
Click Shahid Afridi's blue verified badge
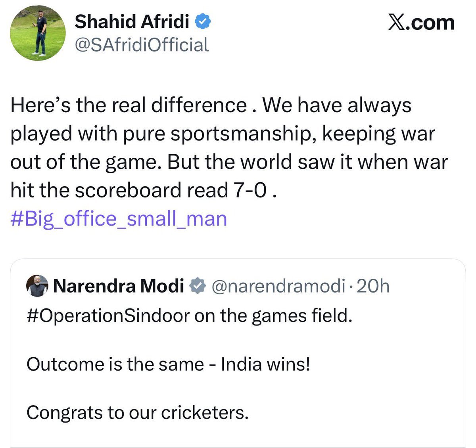(x=203, y=22)
